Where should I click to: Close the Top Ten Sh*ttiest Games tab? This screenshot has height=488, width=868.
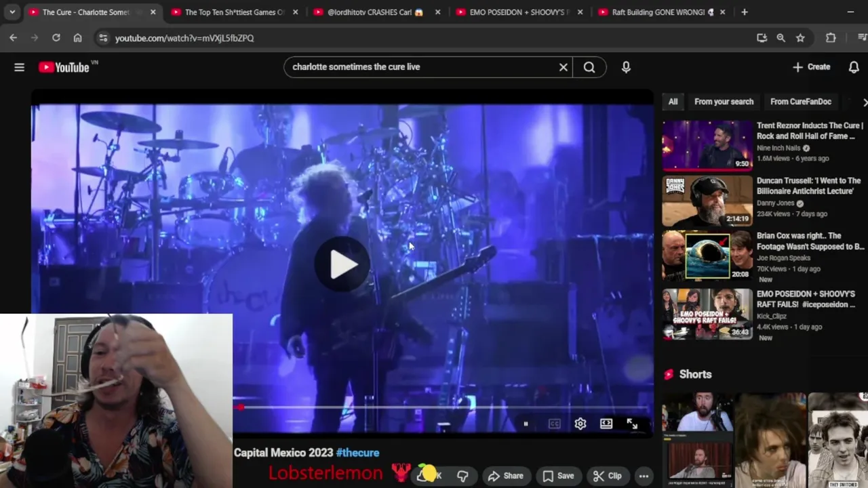(295, 12)
